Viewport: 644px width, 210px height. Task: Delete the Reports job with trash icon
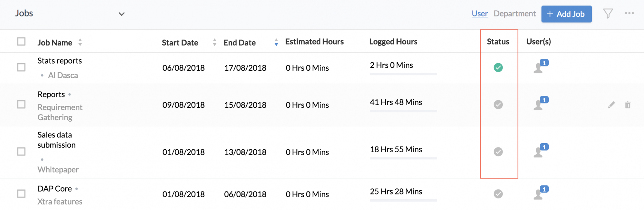(628, 105)
